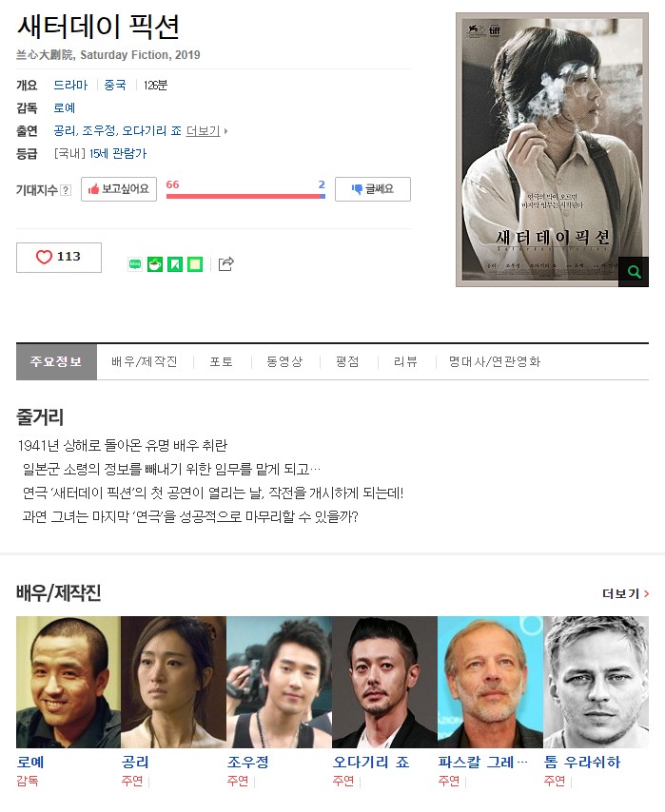Click the heart like button showing 113
The width and height of the screenshot is (665, 812).
coord(59,258)
